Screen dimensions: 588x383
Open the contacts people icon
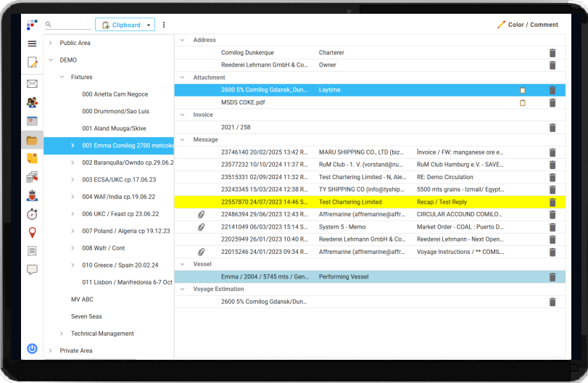click(x=32, y=102)
